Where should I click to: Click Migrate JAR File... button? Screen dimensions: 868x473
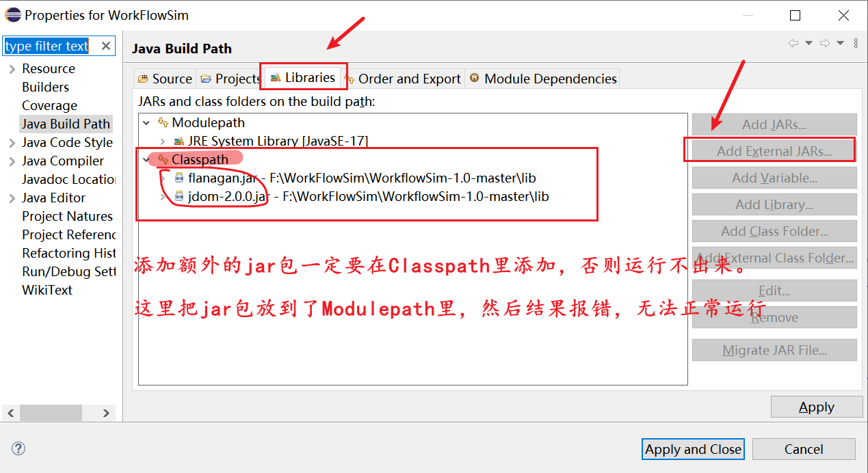point(774,350)
